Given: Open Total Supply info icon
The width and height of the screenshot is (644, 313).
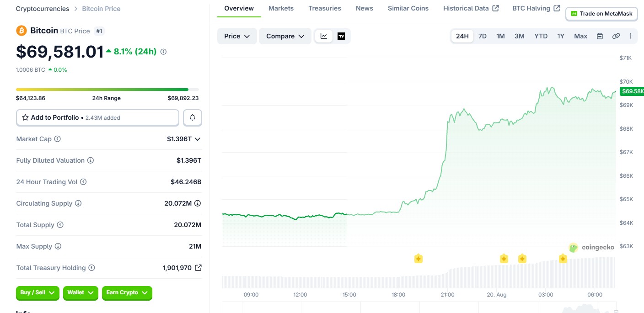Looking at the screenshot, I should [60, 225].
